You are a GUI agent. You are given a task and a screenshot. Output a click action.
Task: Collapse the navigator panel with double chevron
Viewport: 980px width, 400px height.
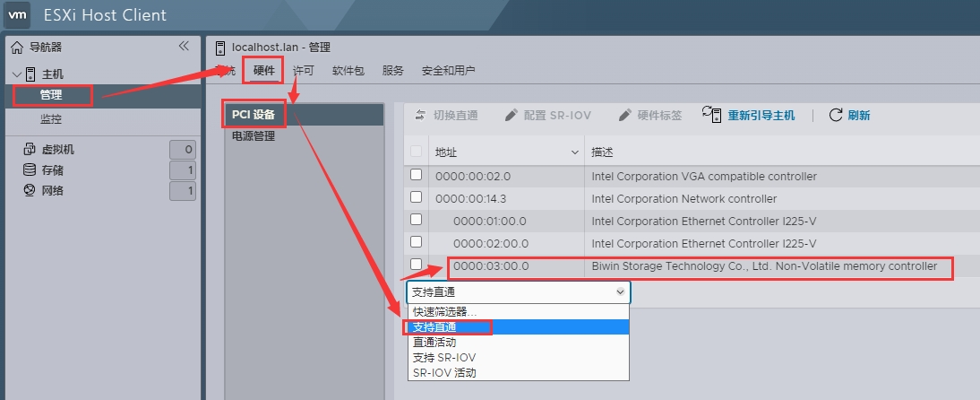[x=184, y=46]
